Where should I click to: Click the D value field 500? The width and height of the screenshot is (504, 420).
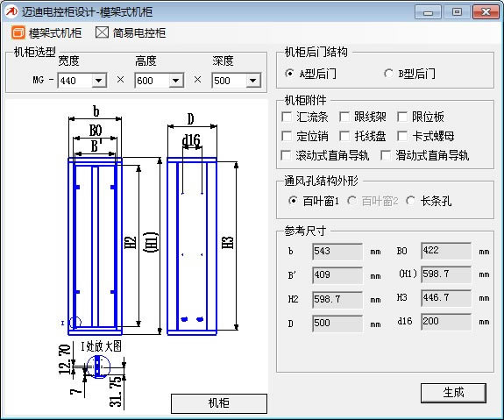coord(337,324)
